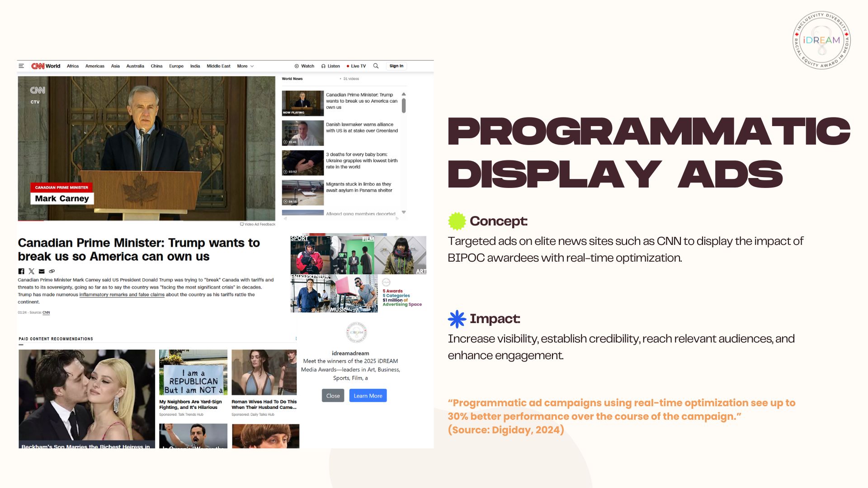Play the Danish lawmaker Greenland video
Screen dimensions: 868x488
[302, 133]
